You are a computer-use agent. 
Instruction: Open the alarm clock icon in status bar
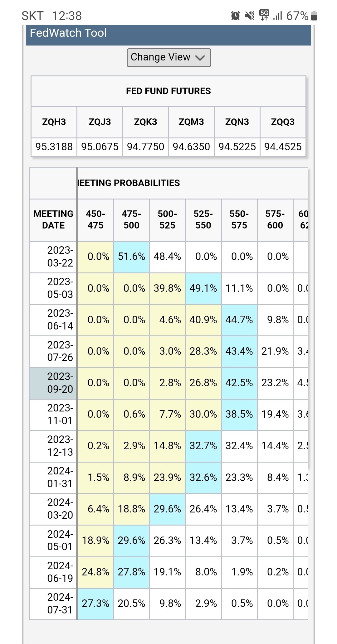(x=235, y=15)
